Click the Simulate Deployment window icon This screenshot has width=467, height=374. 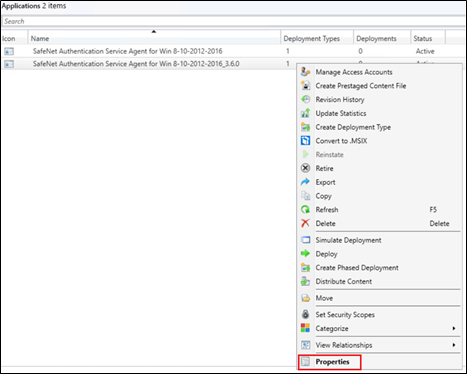[305, 240]
